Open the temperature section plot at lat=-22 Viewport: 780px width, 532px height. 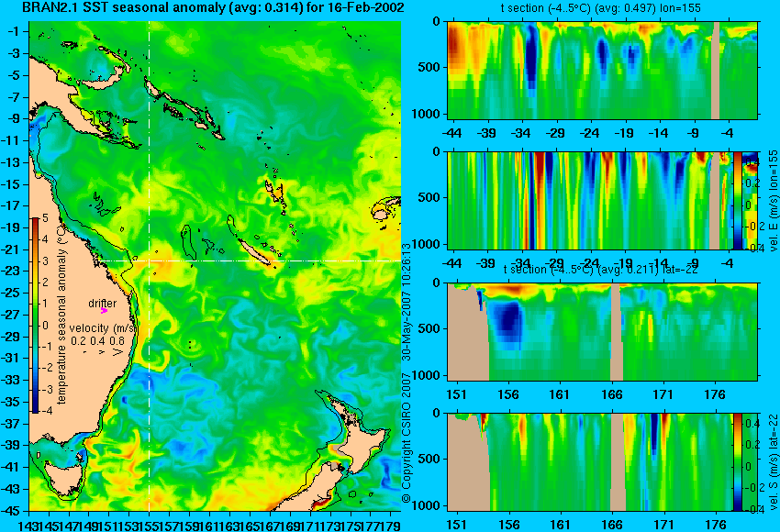coord(602,332)
